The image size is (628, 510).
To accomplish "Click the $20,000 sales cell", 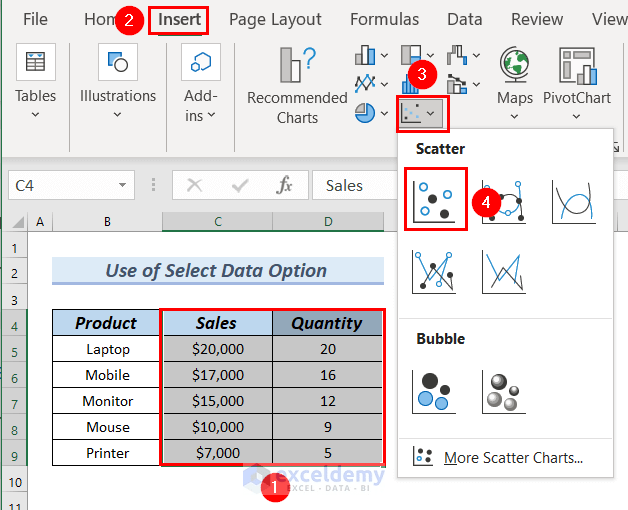I will tap(218, 349).
